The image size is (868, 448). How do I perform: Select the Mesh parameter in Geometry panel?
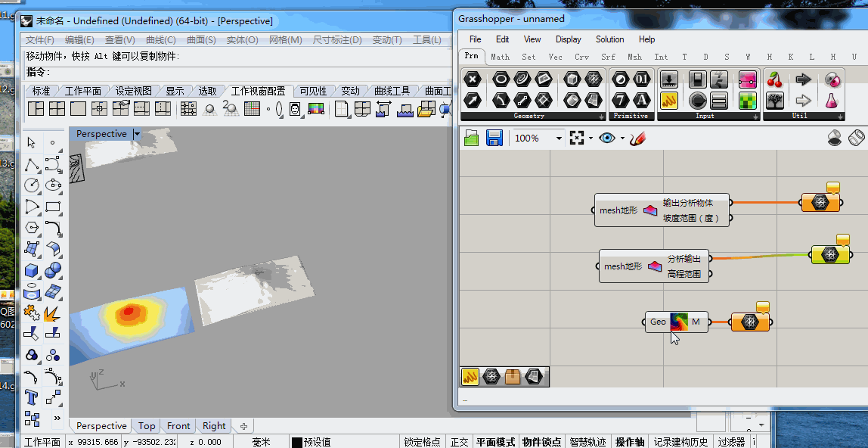(x=594, y=79)
